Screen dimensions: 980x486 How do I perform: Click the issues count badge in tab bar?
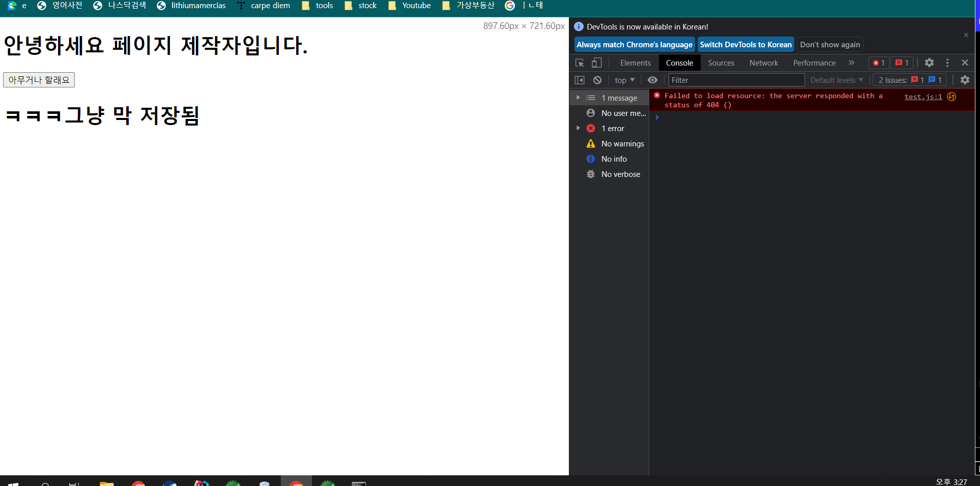[902, 63]
